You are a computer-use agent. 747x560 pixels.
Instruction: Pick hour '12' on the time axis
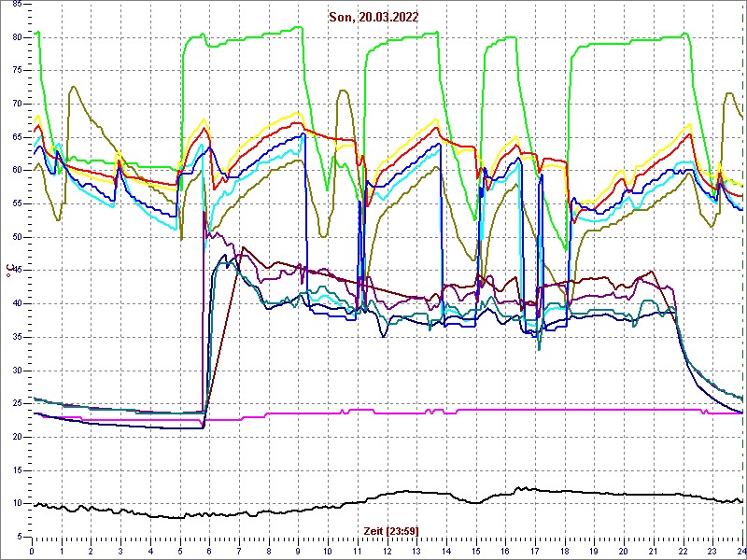[x=388, y=550]
